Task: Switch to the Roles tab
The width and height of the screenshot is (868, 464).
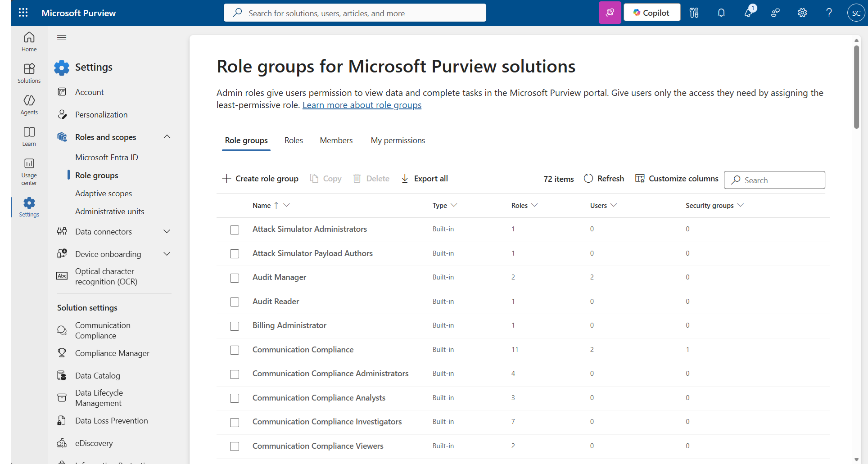Action: pos(294,140)
